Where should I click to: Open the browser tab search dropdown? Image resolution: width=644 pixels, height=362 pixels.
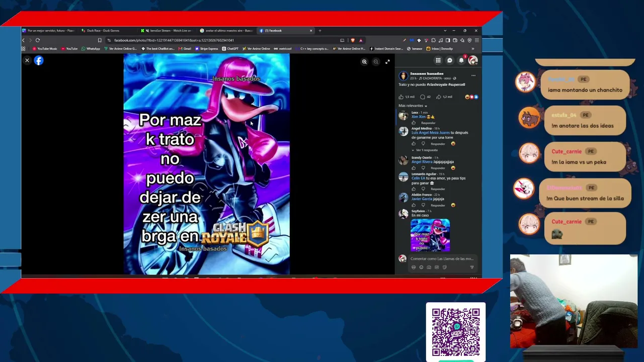445,31
